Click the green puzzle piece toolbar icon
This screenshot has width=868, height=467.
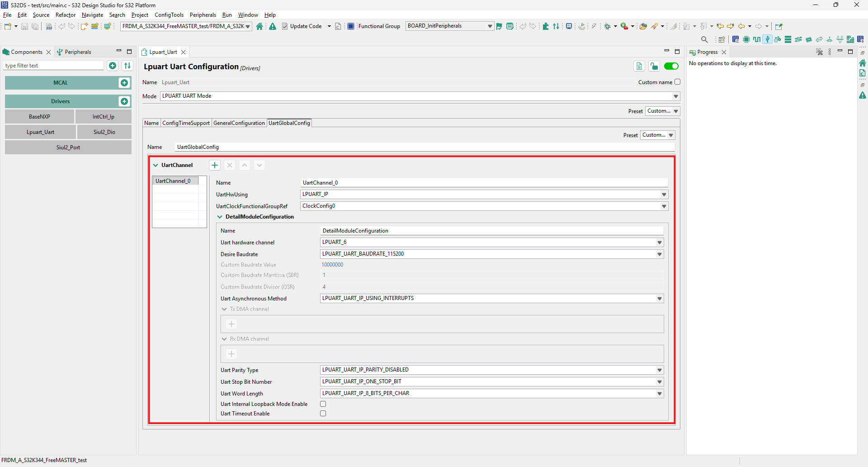click(x=546, y=26)
